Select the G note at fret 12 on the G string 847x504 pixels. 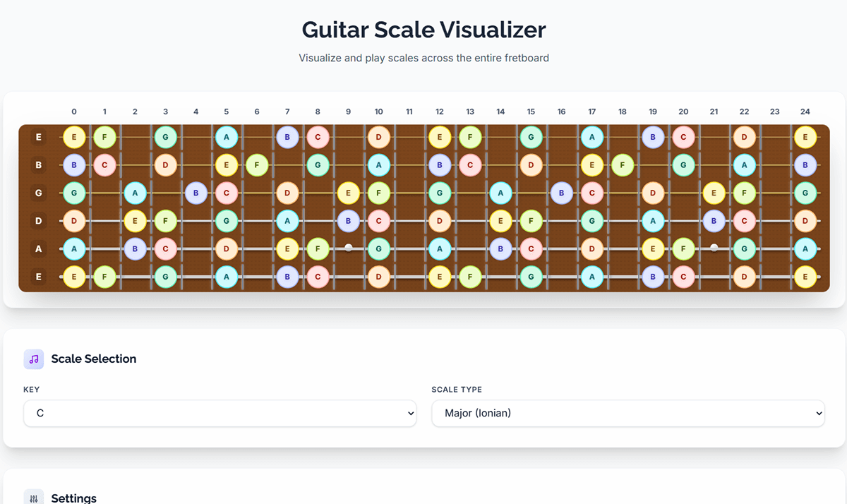click(439, 193)
